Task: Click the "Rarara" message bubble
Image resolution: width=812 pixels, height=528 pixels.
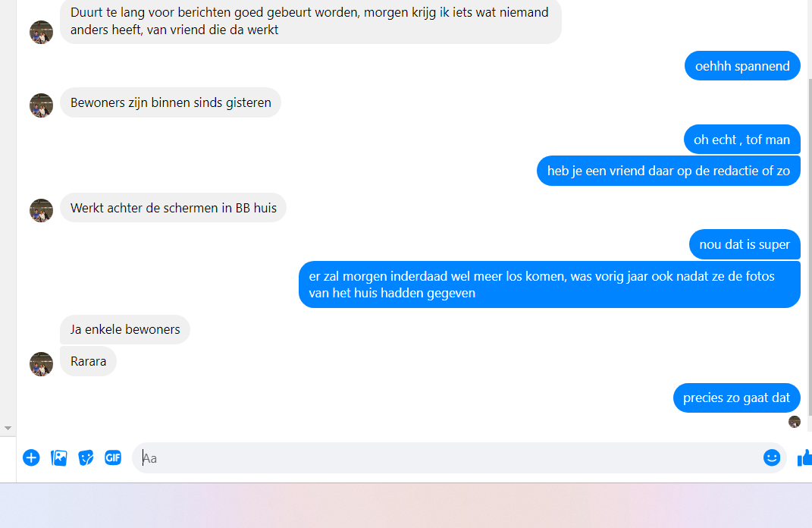Action: 88,361
